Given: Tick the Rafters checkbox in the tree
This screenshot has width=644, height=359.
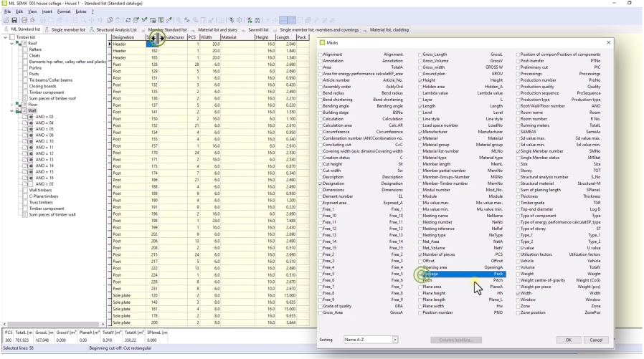Looking at the screenshot, I should 25,49.
